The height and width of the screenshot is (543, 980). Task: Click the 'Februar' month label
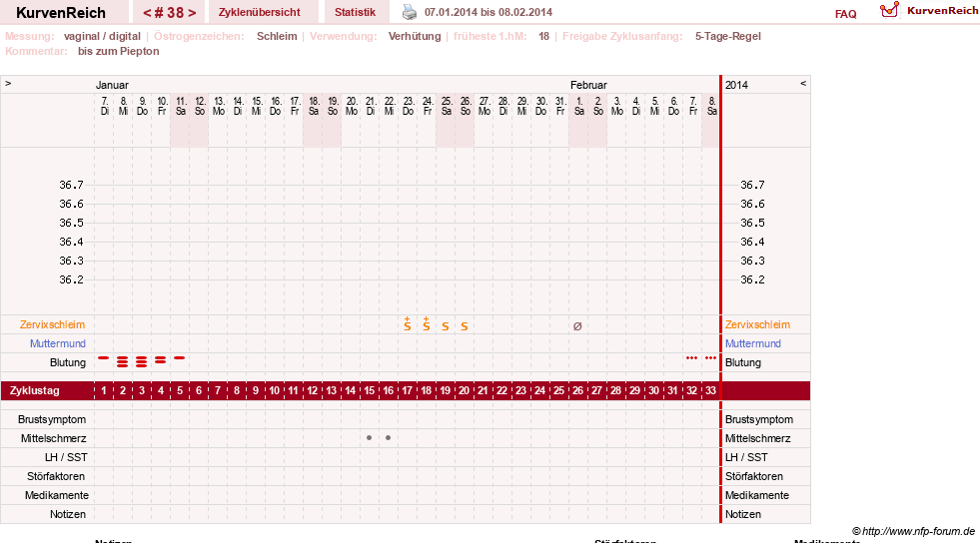tap(588, 85)
